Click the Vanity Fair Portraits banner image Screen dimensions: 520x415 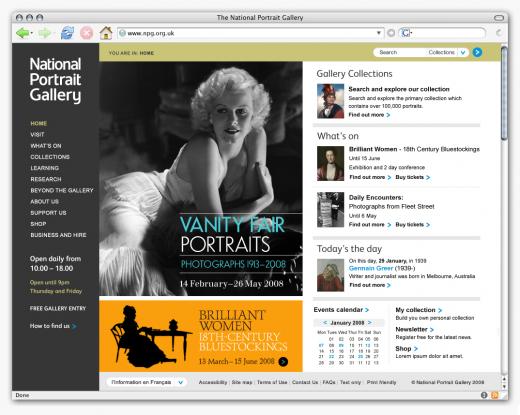(x=201, y=179)
